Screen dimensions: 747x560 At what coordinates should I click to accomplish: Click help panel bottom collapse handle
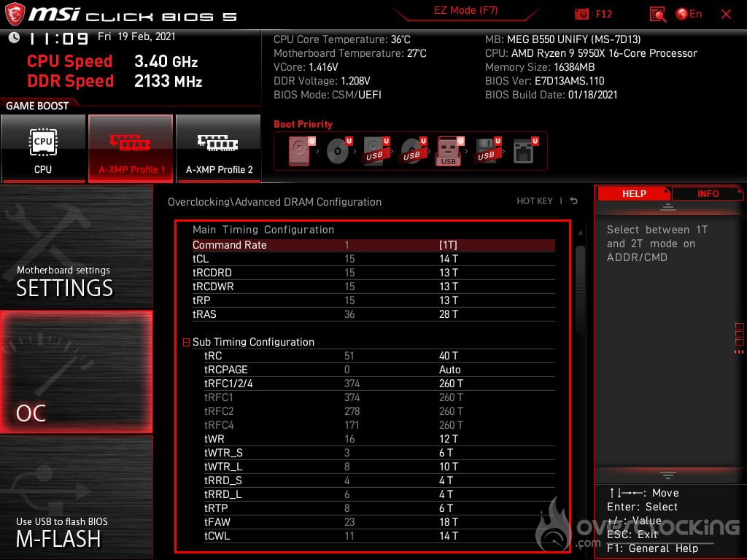(668, 475)
